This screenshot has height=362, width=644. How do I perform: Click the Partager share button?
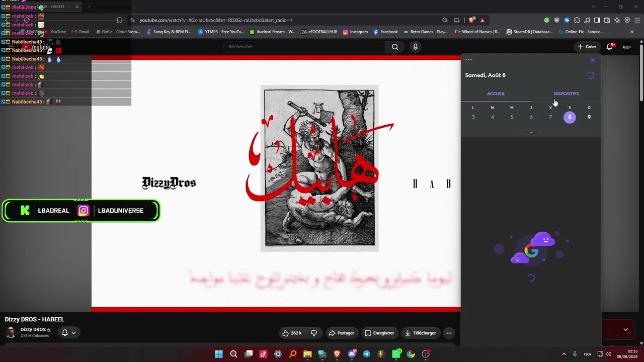[x=341, y=333]
